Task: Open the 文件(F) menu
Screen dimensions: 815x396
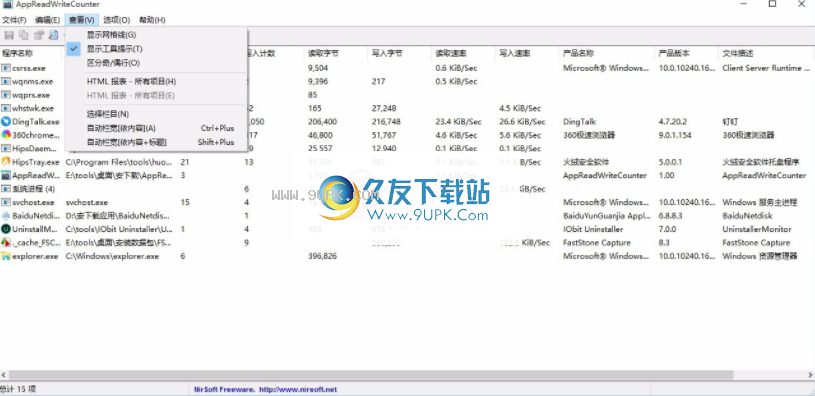Action: pyautogui.click(x=14, y=20)
